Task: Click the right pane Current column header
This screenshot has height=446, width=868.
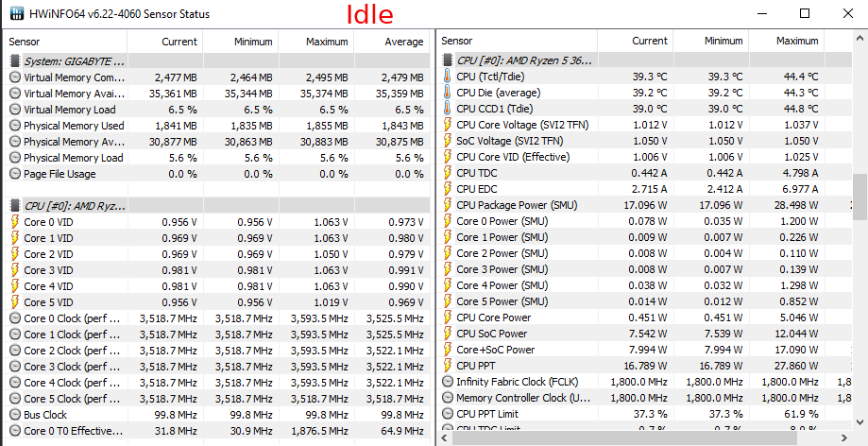Action: click(x=635, y=41)
